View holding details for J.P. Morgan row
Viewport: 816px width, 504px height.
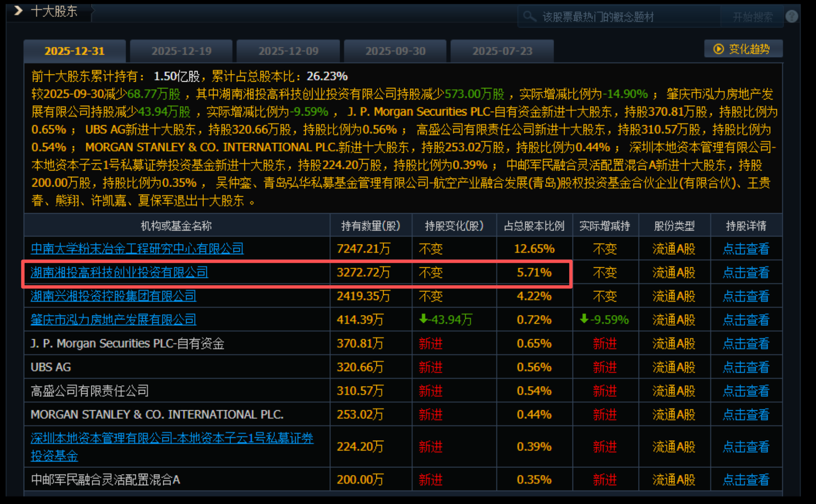click(745, 344)
